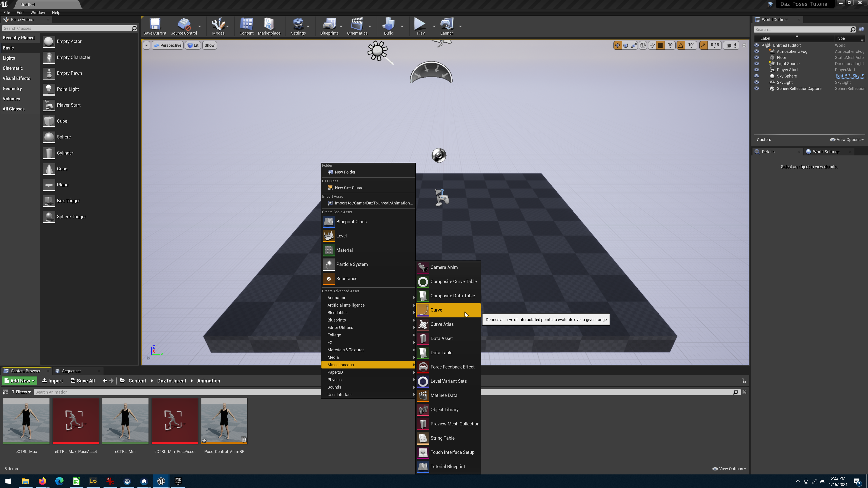Select the scale gizmo tool in viewport
The width and height of the screenshot is (868, 488).
634,45
